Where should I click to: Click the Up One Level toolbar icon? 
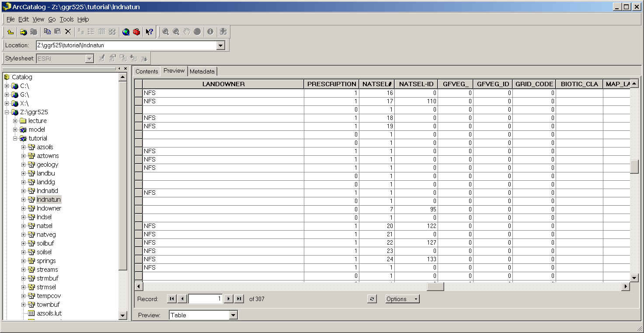pos(10,32)
